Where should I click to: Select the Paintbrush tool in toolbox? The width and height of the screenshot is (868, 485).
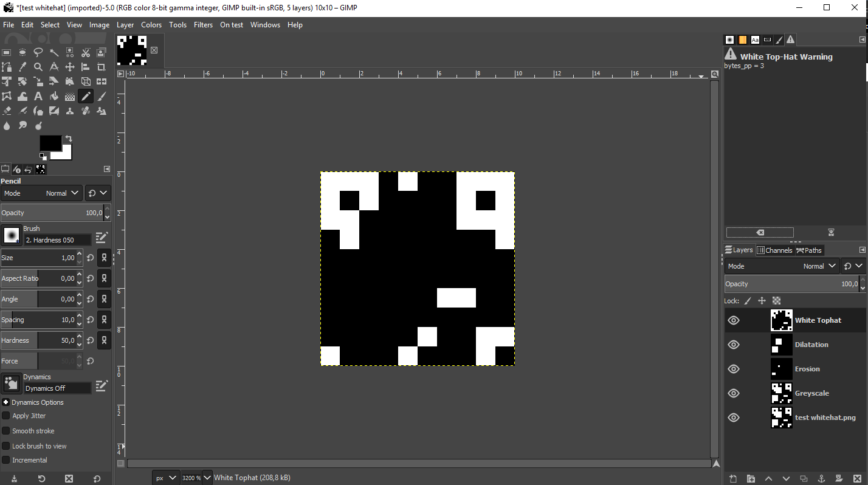[x=102, y=96]
